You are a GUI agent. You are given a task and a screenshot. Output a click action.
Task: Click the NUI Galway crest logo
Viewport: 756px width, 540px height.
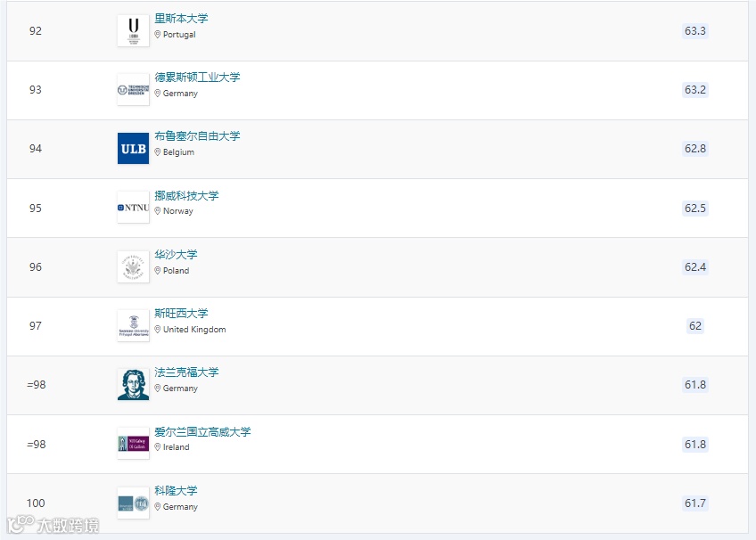click(132, 443)
